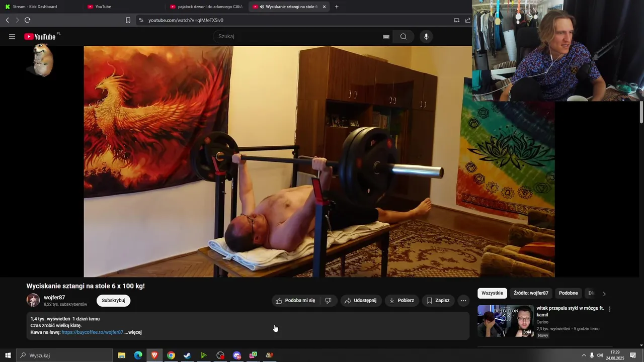
Task: Click the page vertical scrollbar thumb
Action: pos(641,112)
